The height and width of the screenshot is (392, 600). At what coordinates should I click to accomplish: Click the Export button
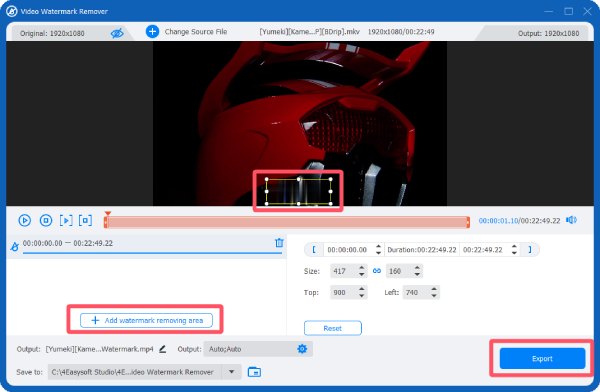(x=542, y=359)
